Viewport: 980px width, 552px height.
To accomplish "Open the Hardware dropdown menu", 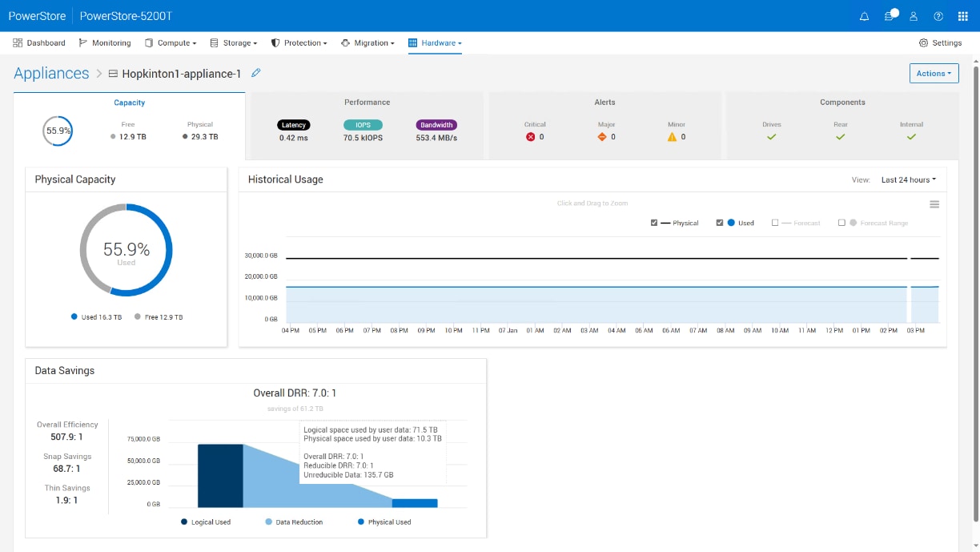I will (435, 43).
